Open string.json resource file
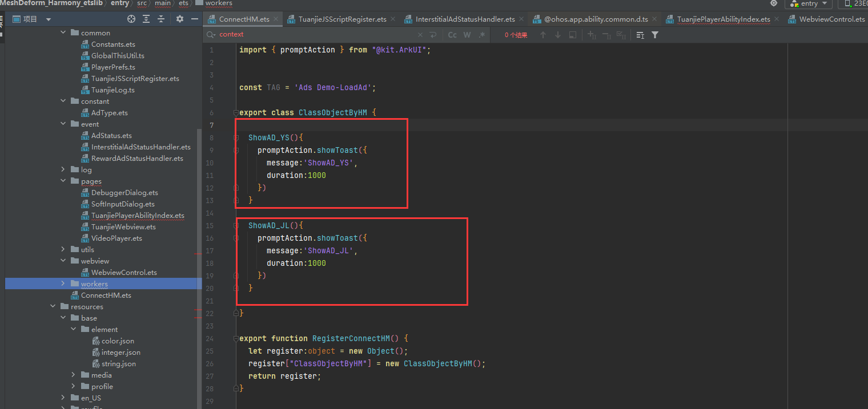The width and height of the screenshot is (868, 409). tap(118, 363)
